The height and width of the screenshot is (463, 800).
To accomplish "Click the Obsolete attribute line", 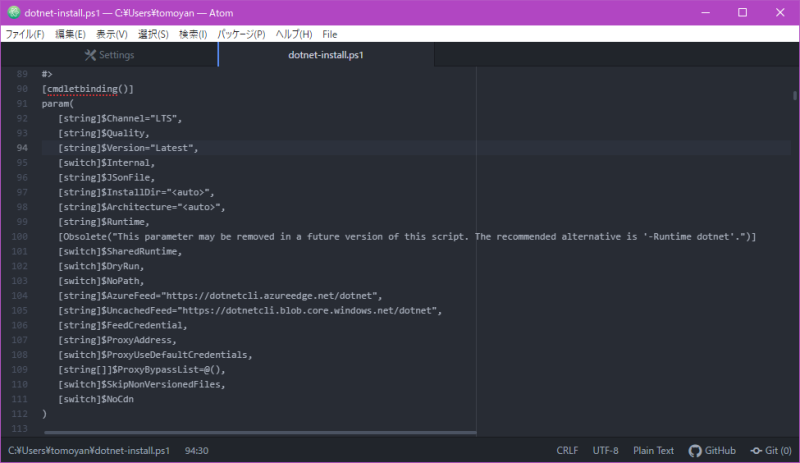I will click(x=407, y=237).
